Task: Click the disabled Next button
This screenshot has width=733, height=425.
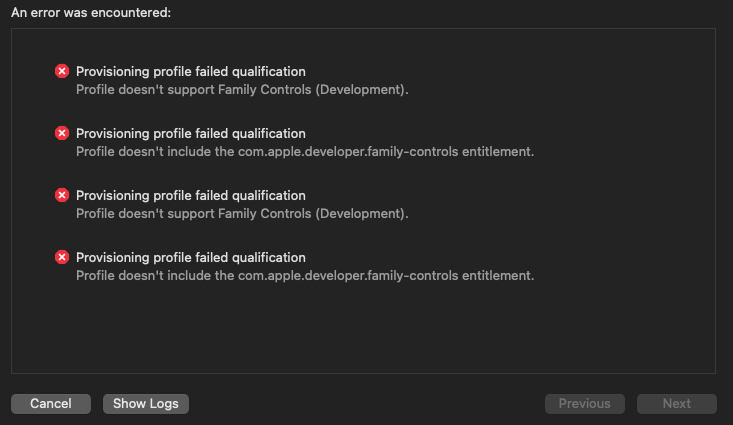Action: (676, 403)
